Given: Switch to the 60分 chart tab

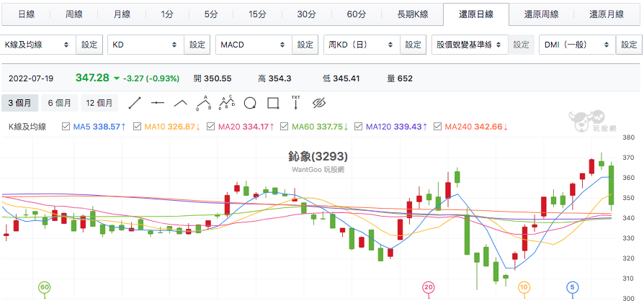Looking at the screenshot, I should coord(356,14).
